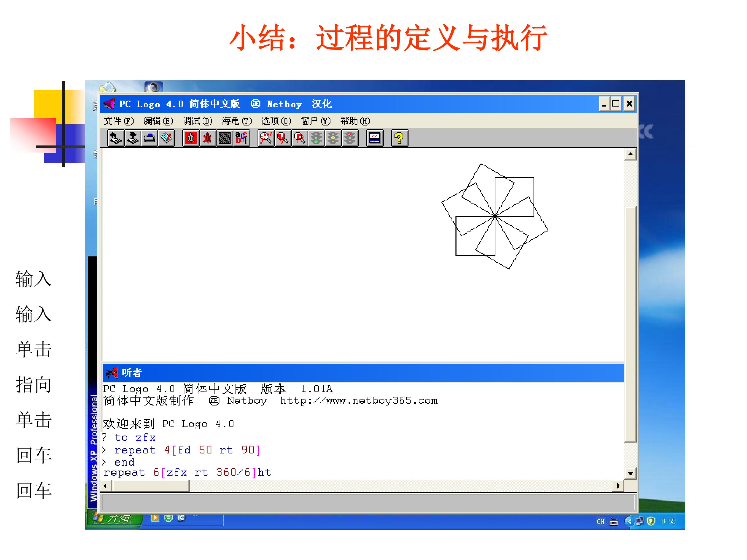
Task: Click the vertical scrollbar up arrow
Action: (x=630, y=155)
